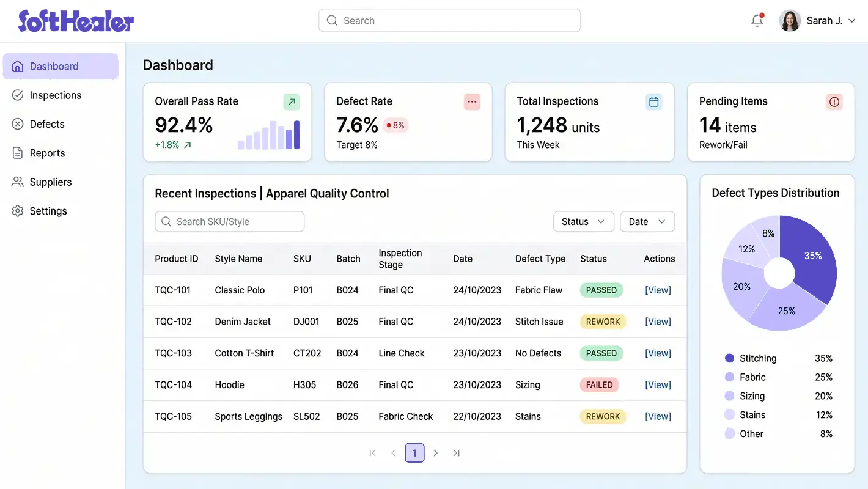View details of TQC-101 Classic Polo

(658, 290)
